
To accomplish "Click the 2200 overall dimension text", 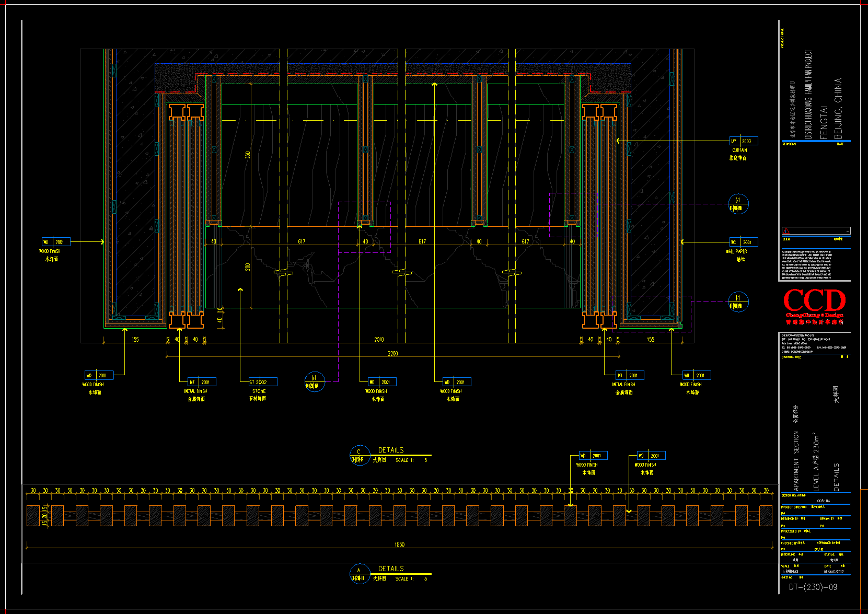I will pos(392,354).
